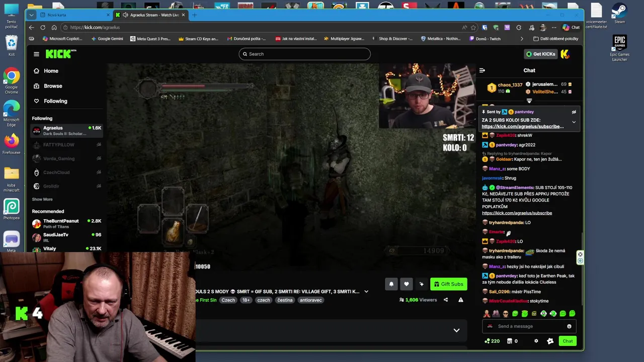Select Agraelus in the Following list
Screen dimensions: 644x362
pyautogui.click(x=67, y=131)
